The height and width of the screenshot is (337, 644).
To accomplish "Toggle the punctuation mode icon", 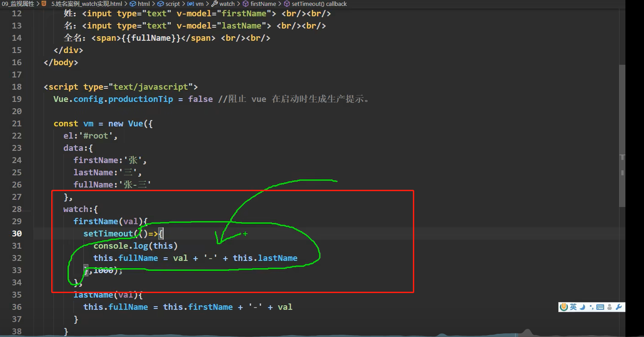I will [x=591, y=307].
